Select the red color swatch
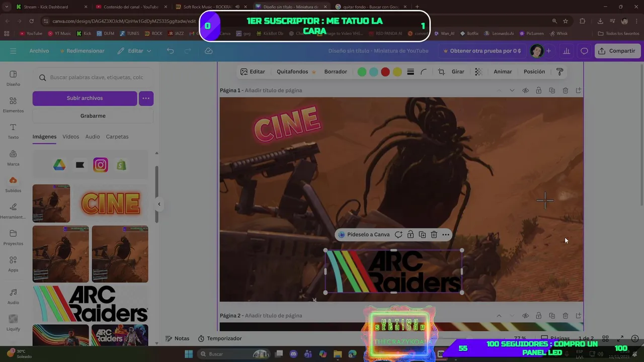The width and height of the screenshot is (644, 362). point(385,72)
